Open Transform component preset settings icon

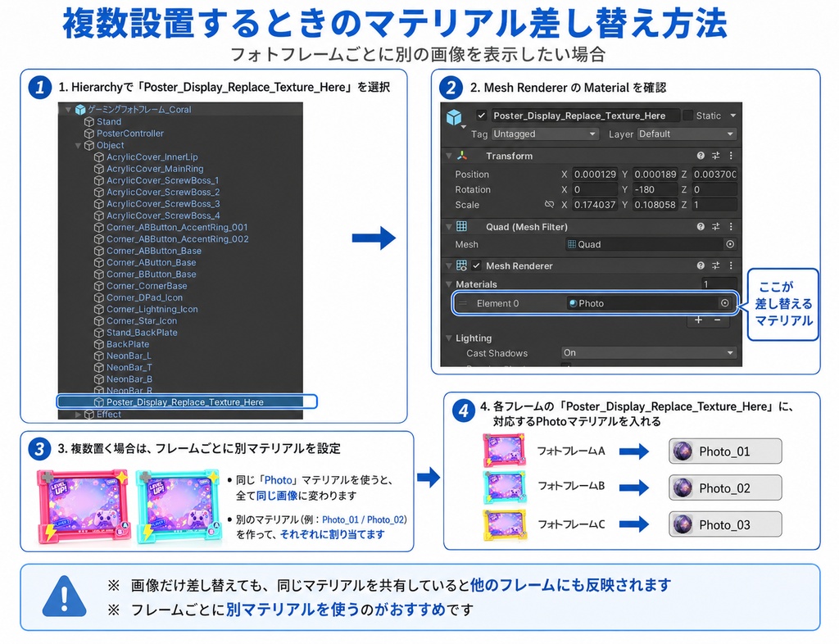point(716,156)
